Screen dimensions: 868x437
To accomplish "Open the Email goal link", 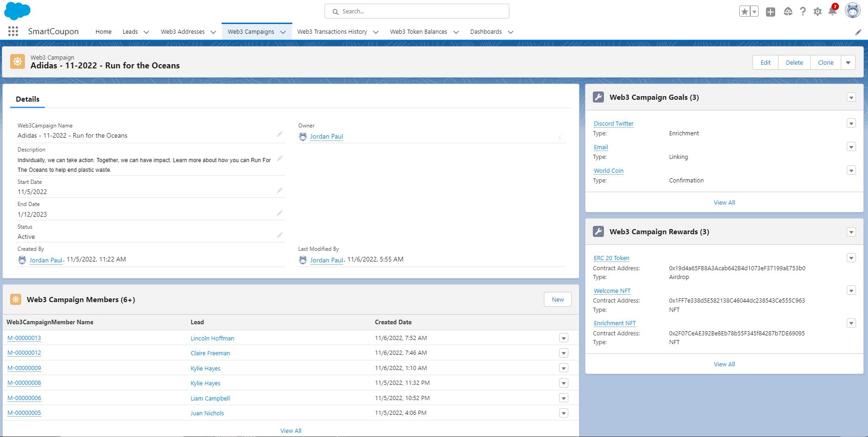I will 601,147.
